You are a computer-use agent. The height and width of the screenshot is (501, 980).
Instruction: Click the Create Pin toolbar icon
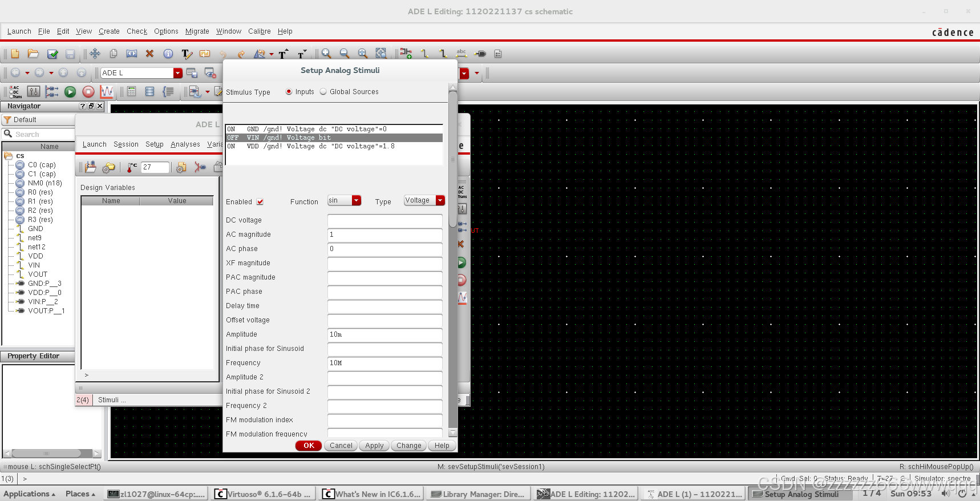(480, 54)
